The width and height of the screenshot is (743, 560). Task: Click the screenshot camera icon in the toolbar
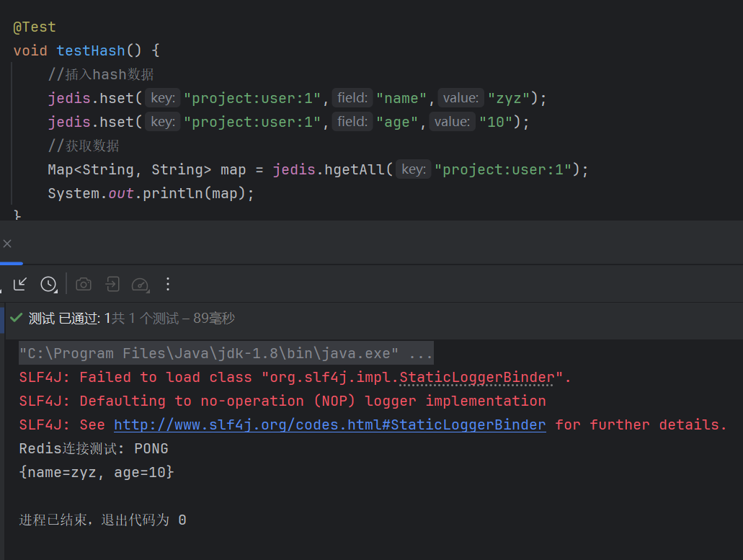[x=84, y=284]
